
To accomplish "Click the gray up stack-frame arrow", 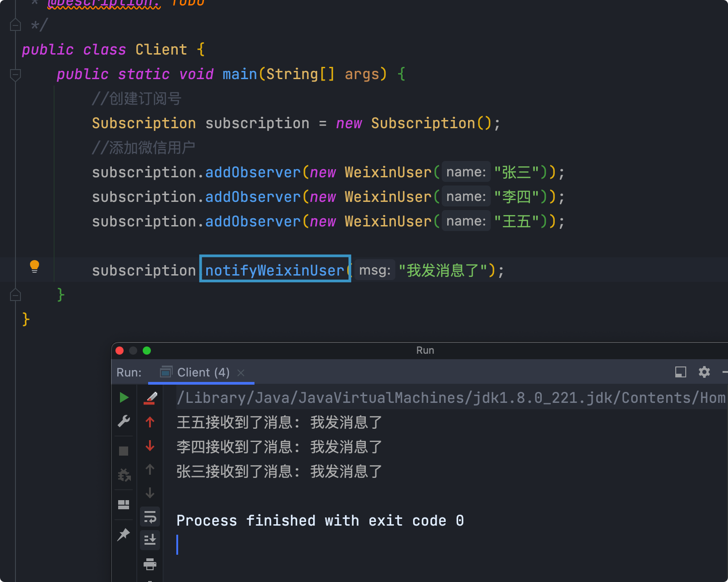I will click(150, 469).
